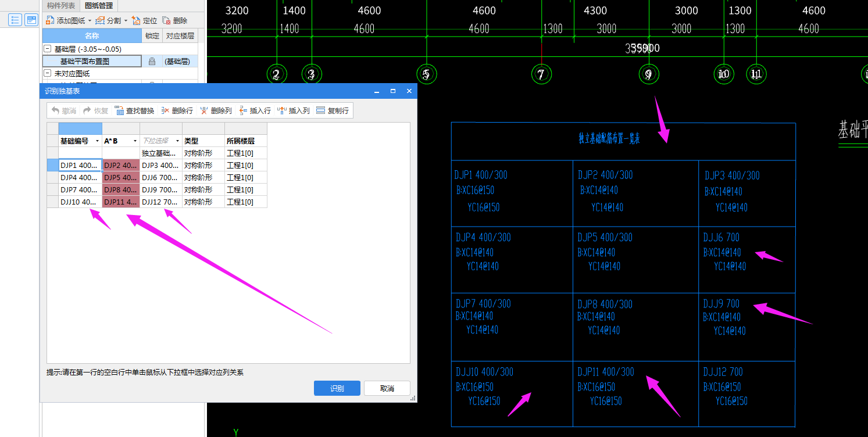Viewport: 868px width, 437px height.
Task: Click the identify button 识别
Action: tap(337, 388)
